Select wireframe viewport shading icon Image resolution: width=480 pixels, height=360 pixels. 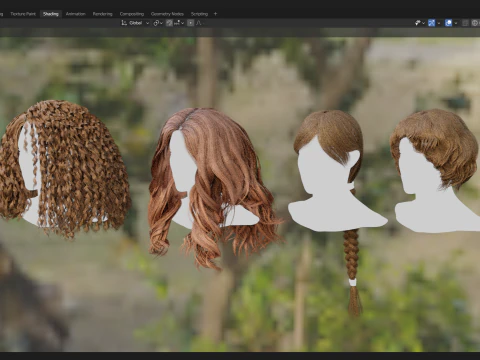tap(475, 23)
